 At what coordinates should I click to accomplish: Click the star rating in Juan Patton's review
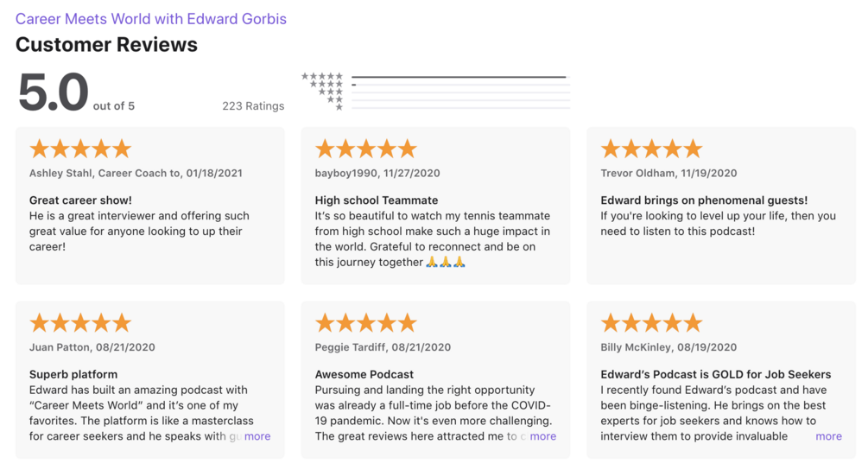[80, 323]
